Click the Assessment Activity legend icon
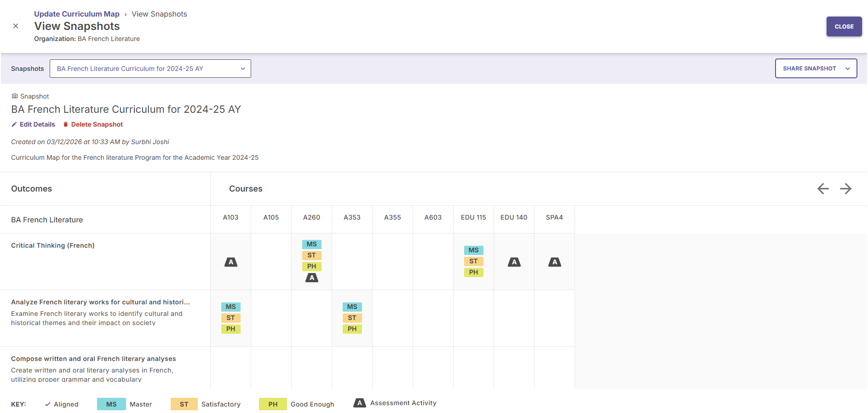Screen dimensions: 868x413 pyautogui.click(x=360, y=403)
